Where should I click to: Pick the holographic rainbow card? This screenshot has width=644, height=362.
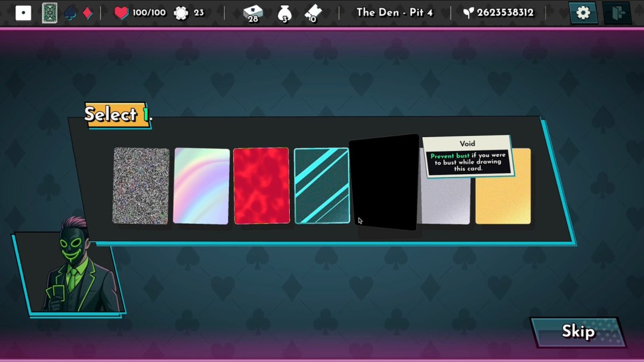[202, 186]
